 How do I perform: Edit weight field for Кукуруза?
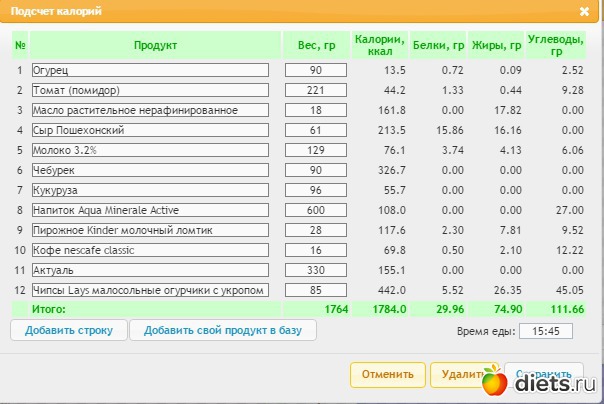(x=315, y=190)
